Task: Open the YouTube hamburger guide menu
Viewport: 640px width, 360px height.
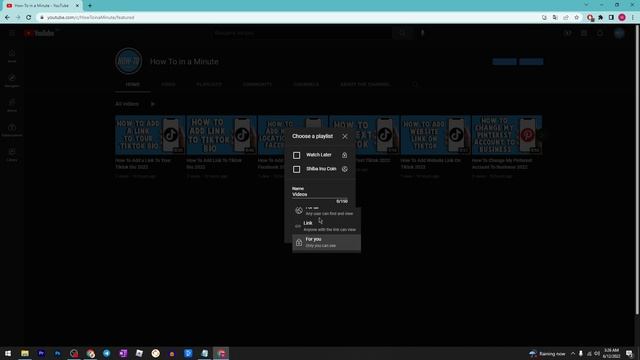Action: pyautogui.click(x=12, y=33)
